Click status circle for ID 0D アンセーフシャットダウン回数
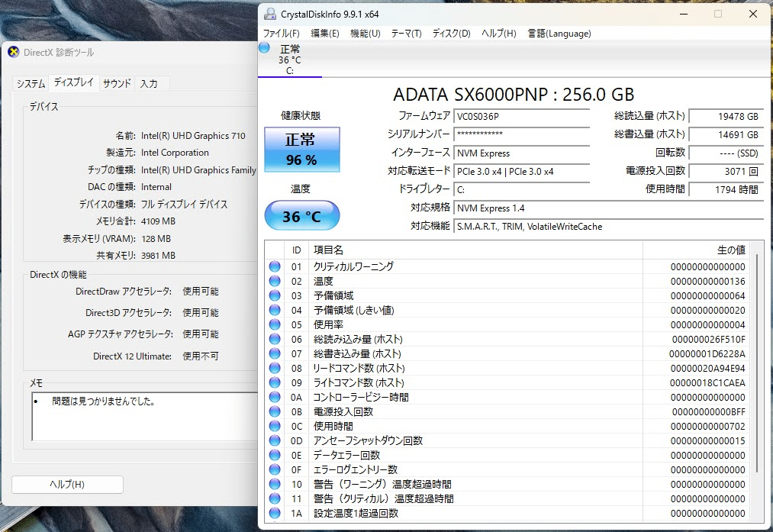Image resolution: width=773 pixels, height=532 pixels. click(275, 440)
